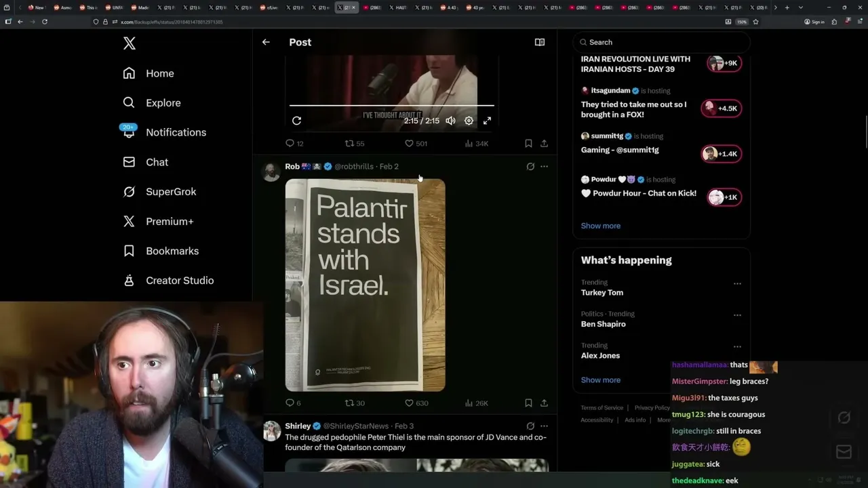
Task: Open the Accessibility footer link
Action: pyautogui.click(x=597, y=420)
